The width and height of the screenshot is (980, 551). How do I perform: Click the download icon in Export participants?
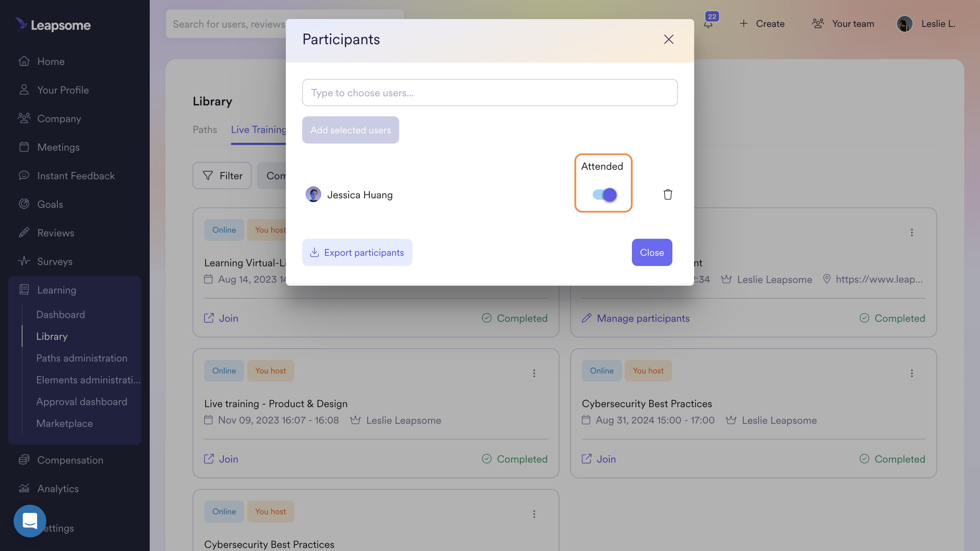tap(314, 252)
